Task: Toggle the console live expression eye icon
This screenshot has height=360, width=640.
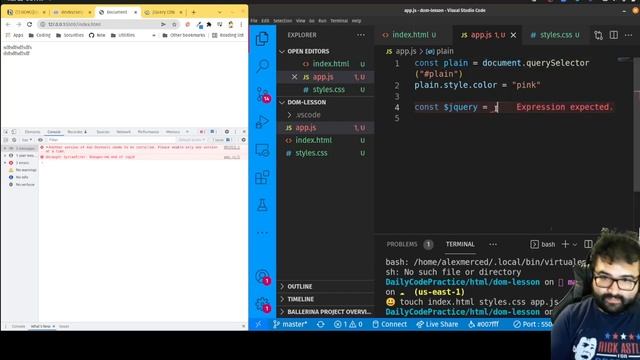Action: 40,140
